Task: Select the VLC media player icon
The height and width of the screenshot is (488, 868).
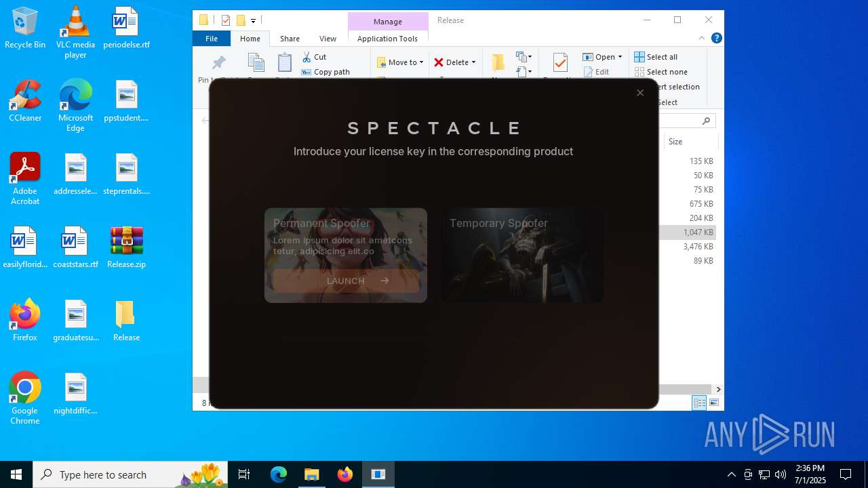Action: [x=75, y=33]
